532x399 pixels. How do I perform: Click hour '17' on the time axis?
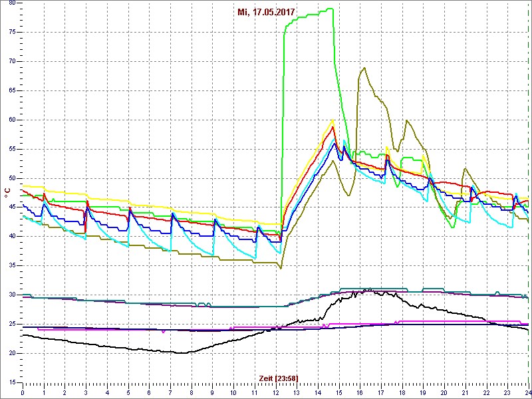(381, 392)
